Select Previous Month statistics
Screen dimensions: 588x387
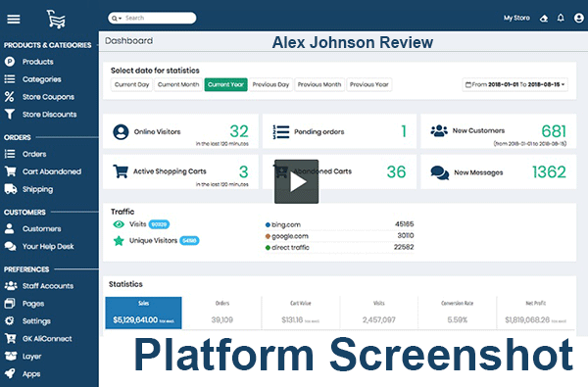[319, 85]
